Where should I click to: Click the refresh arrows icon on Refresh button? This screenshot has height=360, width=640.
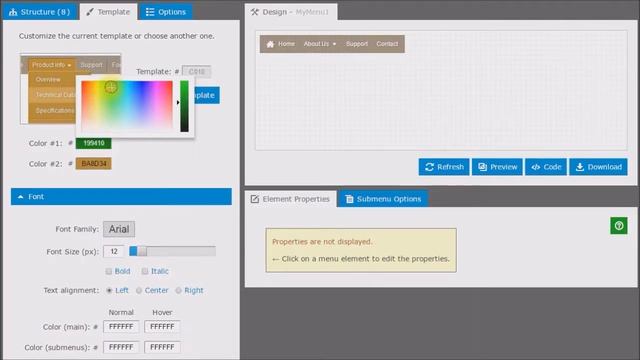coord(429,167)
